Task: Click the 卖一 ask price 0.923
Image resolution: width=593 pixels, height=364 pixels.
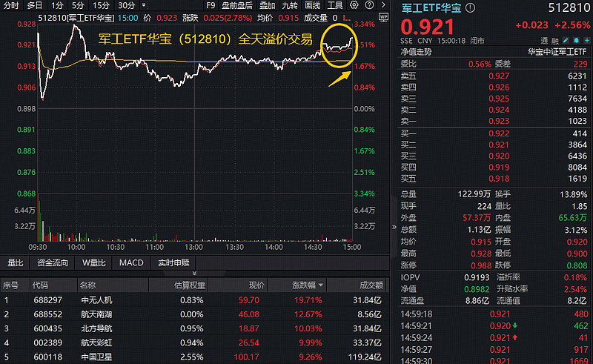Action: (499, 121)
